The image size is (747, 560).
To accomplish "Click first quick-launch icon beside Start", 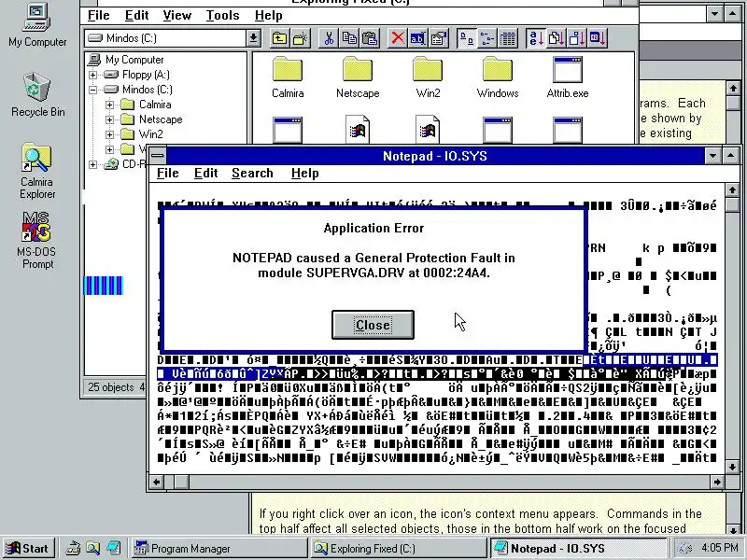I will [73, 548].
